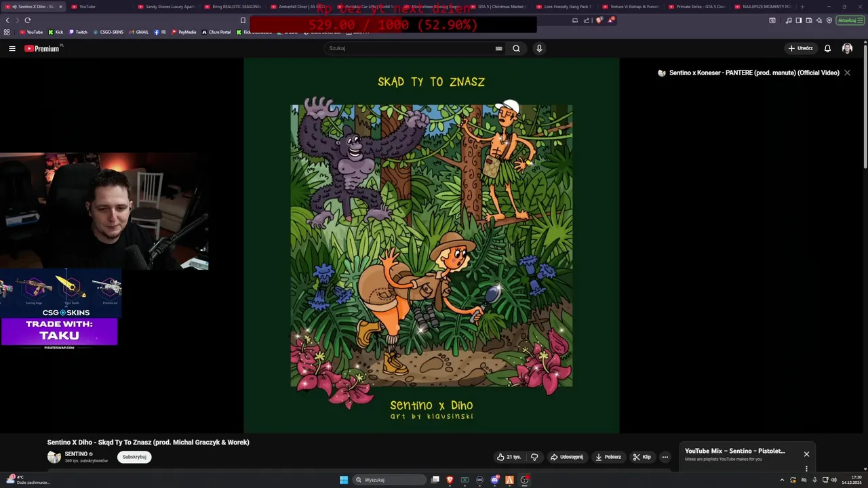Image resolution: width=868 pixels, height=488 pixels.
Task: Open Brave VPN shield icon
Action: point(829,20)
